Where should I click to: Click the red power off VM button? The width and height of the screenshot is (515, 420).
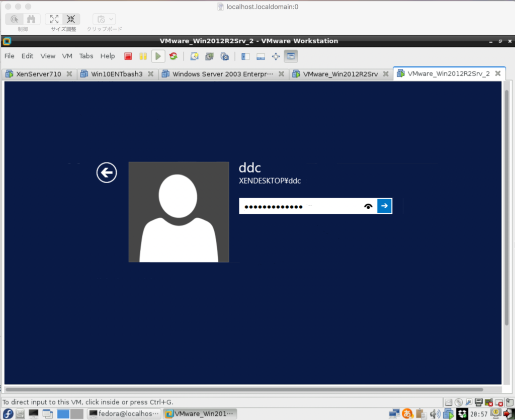click(128, 56)
